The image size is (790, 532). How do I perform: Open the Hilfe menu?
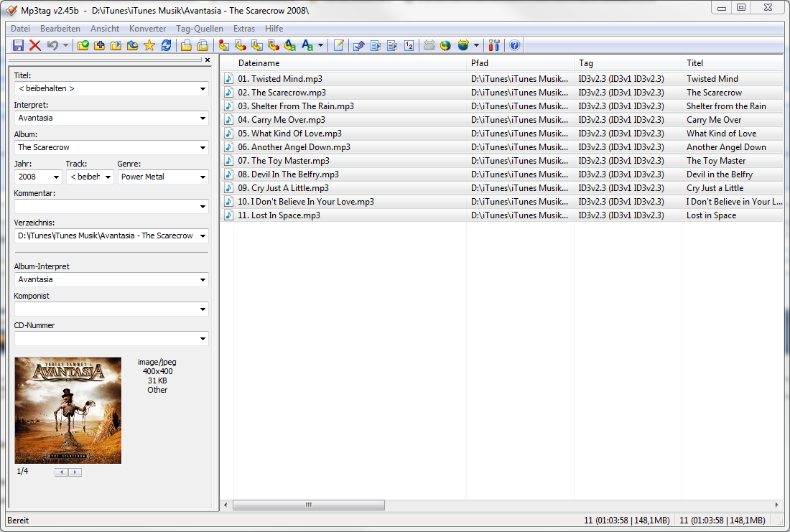click(274, 29)
